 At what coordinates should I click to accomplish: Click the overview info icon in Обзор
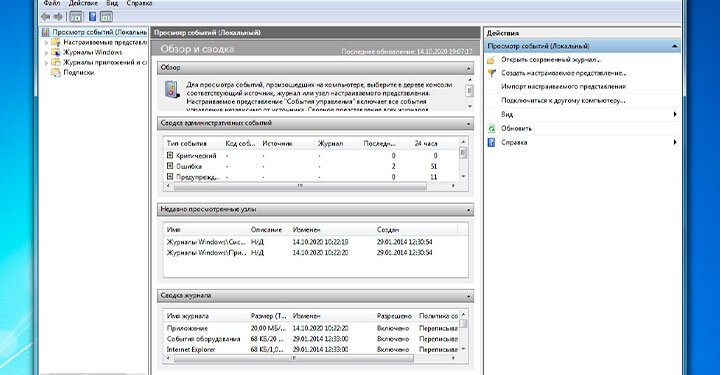pos(172,89)
